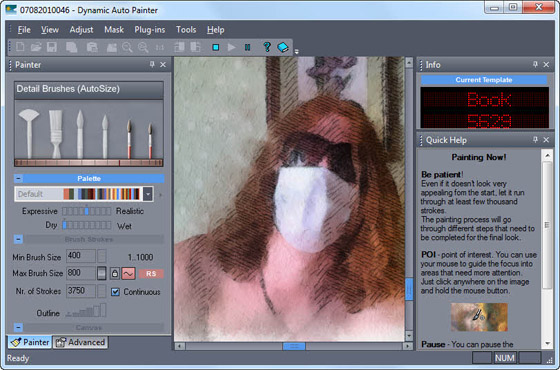Click the canvas horizontal scrollbar right arrow
This screenshot has height=370, width=560.
click(408, 346)
